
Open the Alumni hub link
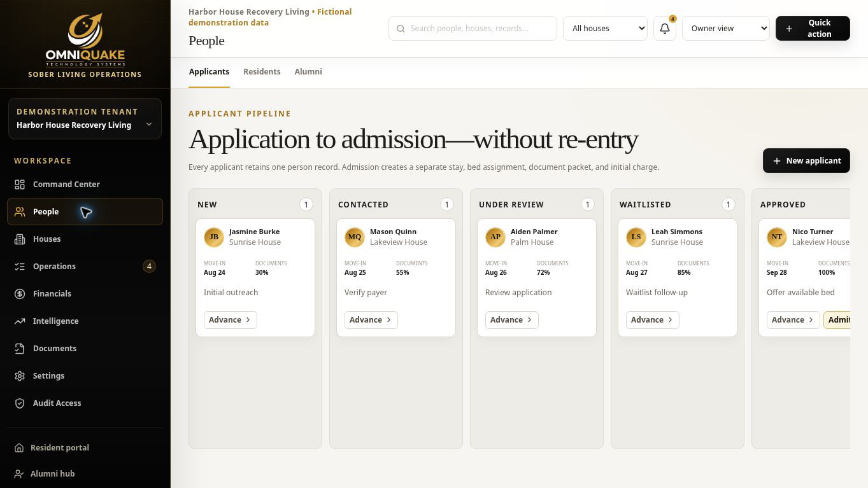(85, 473)
